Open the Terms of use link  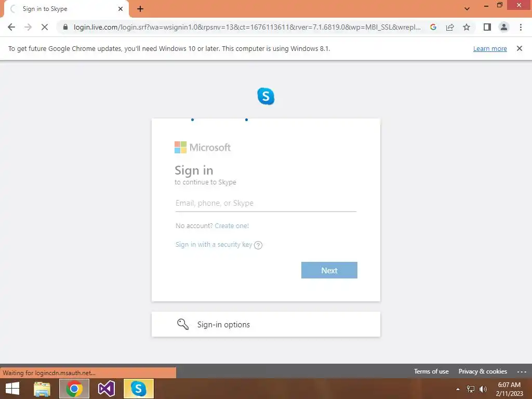[431, 371]
